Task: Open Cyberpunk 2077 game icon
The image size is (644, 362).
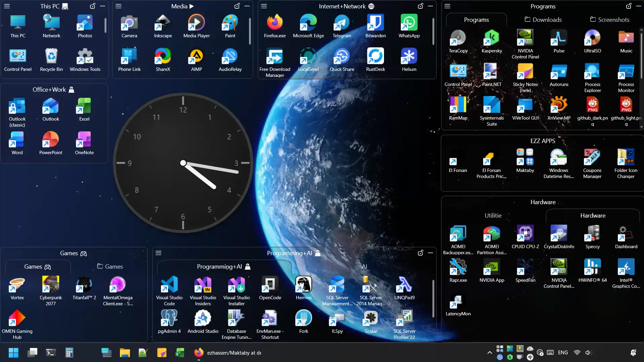Action: tap(51, 291)
